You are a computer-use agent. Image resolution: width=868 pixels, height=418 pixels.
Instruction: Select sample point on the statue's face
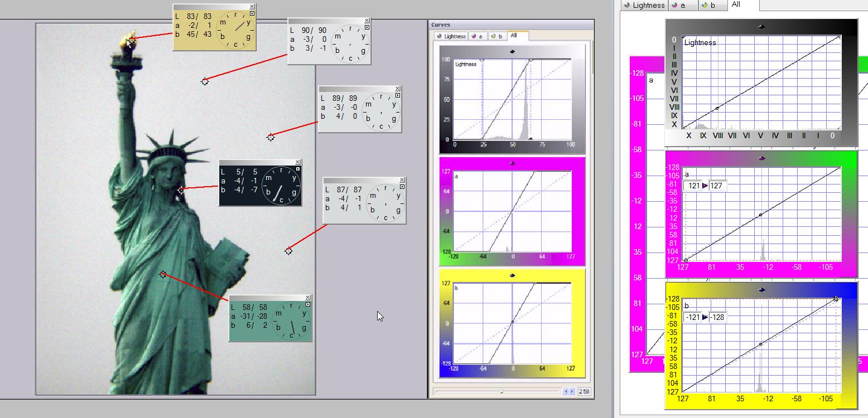(x=181, y=190)
